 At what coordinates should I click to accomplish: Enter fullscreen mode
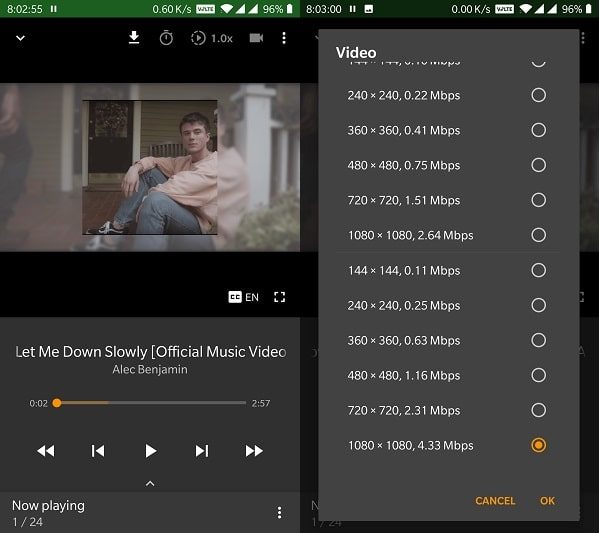[280, 297]
